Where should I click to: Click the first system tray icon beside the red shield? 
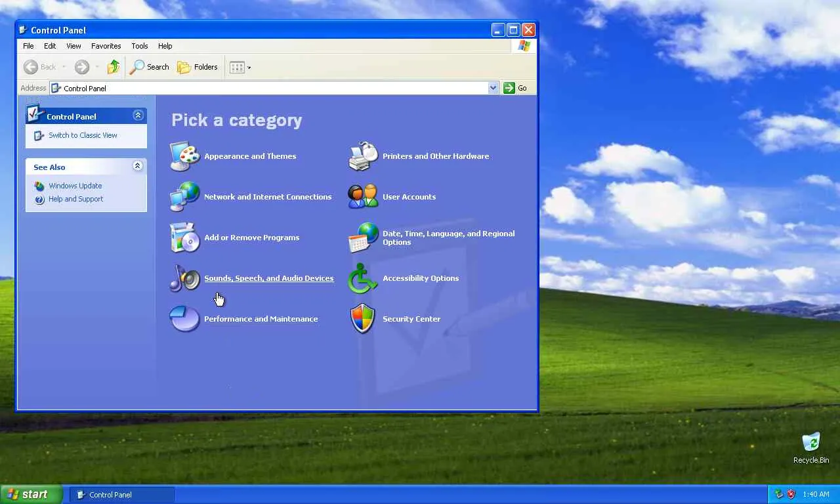point(779,494)
